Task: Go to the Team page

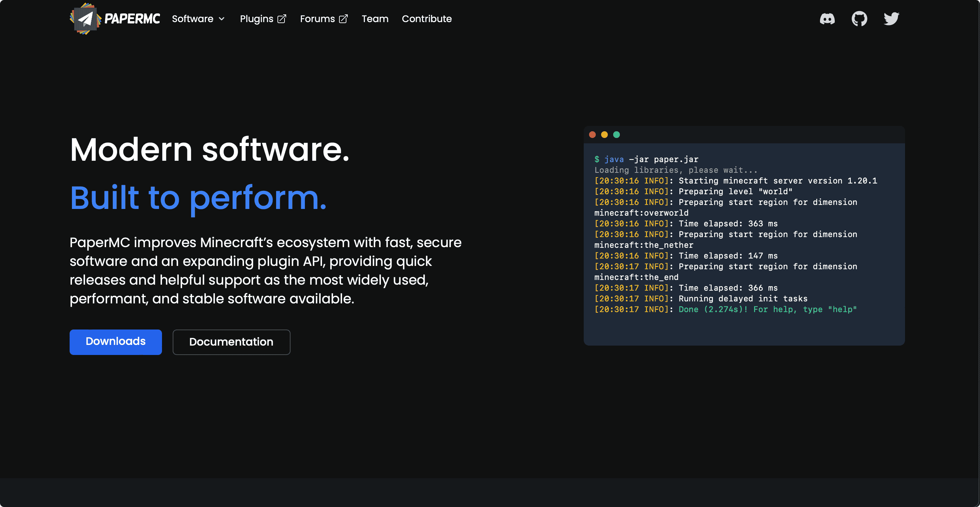Action: point(375,19)
